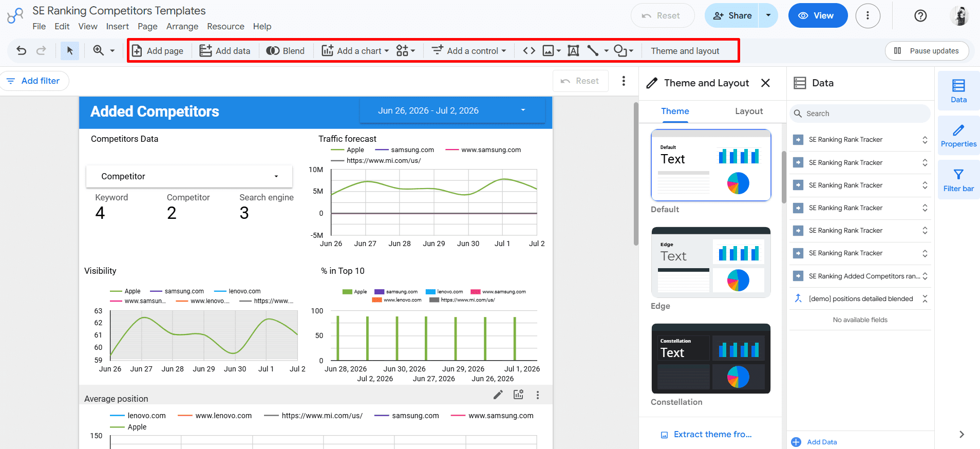Open community visualizations and components icon
Viewport: 980px width, 449px height.
(405, 51)
